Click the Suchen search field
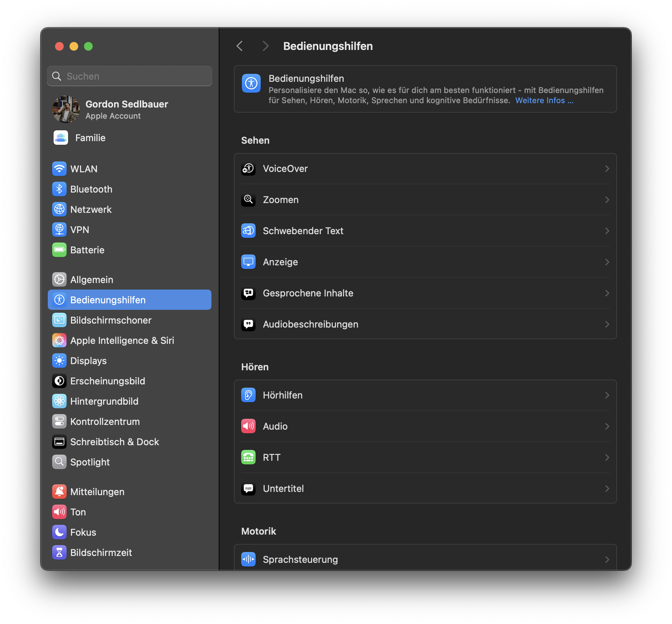 [x=129, y=76]
